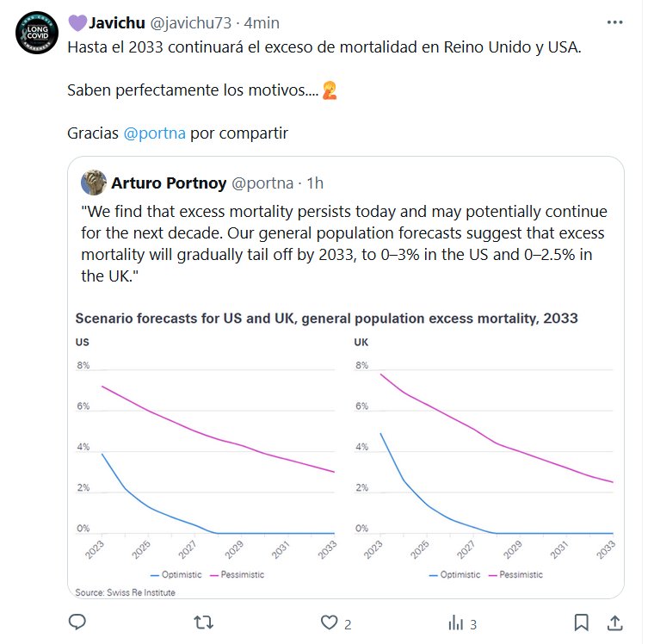Open Javichu's Long Covid profile avatar
This screenshot has width=654, height=644.
coord(37,33)
